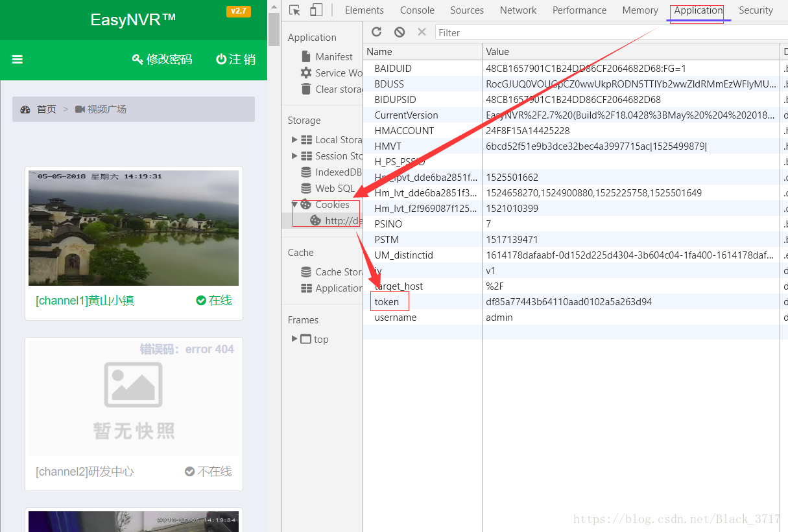Screen dimensions: 788x532
Task: Select the HMACCOUNT cookie row
Action: pos(575,131)
